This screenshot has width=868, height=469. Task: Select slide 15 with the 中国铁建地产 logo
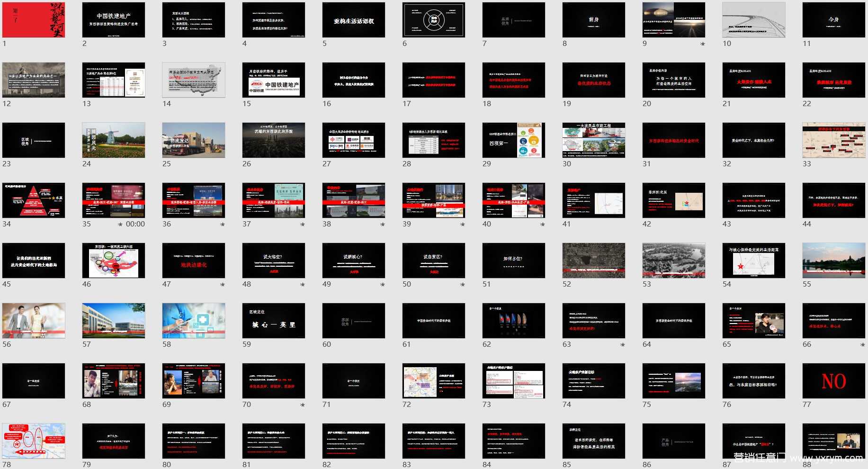[274, 80]
